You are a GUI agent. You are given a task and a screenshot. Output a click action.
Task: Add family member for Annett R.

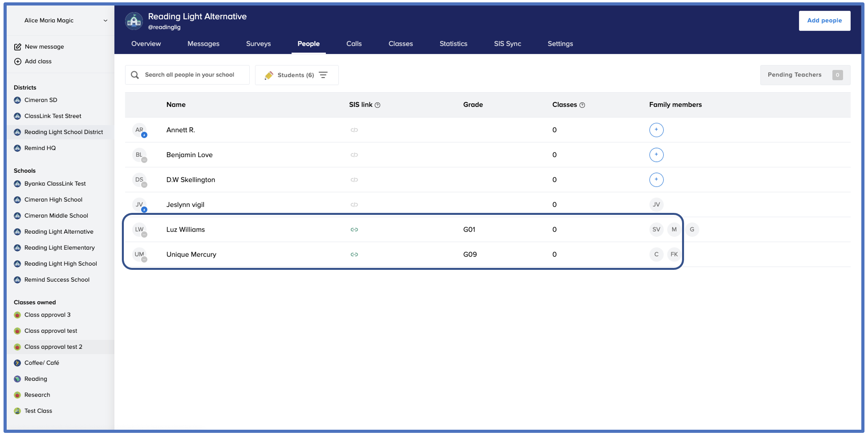tap(656, 130)
